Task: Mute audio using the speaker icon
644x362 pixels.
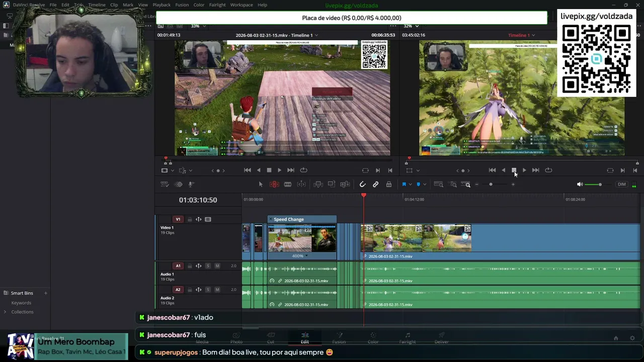Action: pos(580,185)
